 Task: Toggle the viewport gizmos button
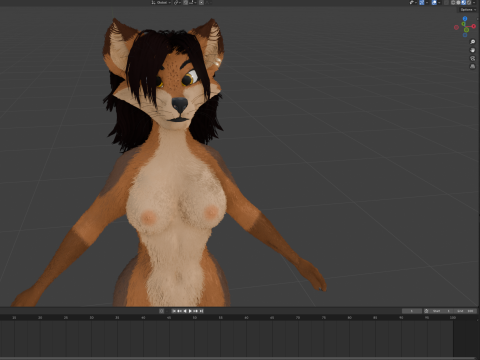coord(422,2)
